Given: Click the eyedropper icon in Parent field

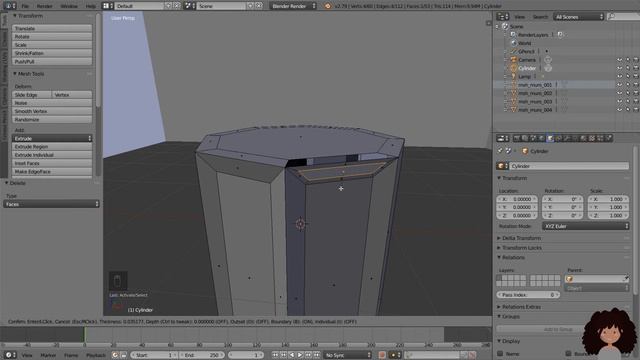Looking at the screenshot, I should coord(626,278).
